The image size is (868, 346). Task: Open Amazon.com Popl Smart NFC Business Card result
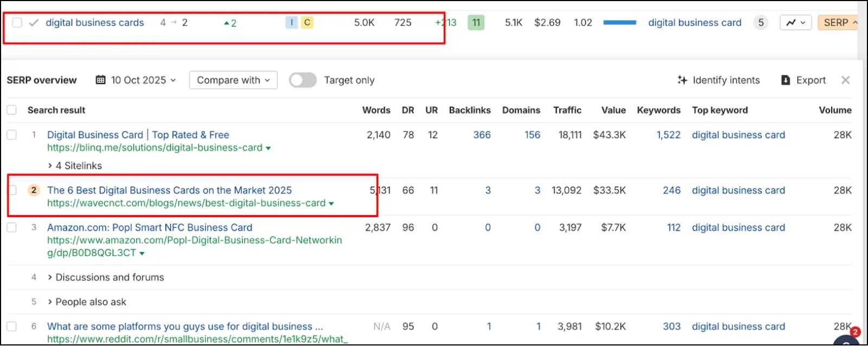[x=150, y=228]
